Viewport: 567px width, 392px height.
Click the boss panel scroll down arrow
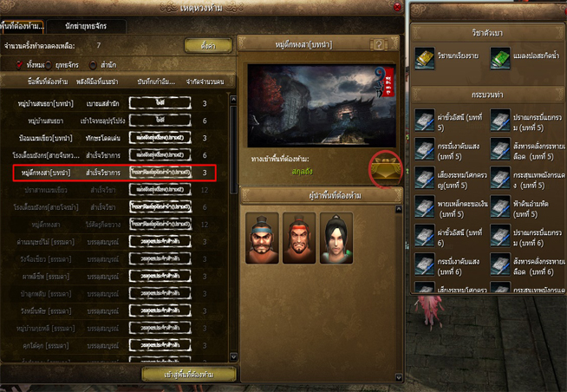[x=399, y=377]
